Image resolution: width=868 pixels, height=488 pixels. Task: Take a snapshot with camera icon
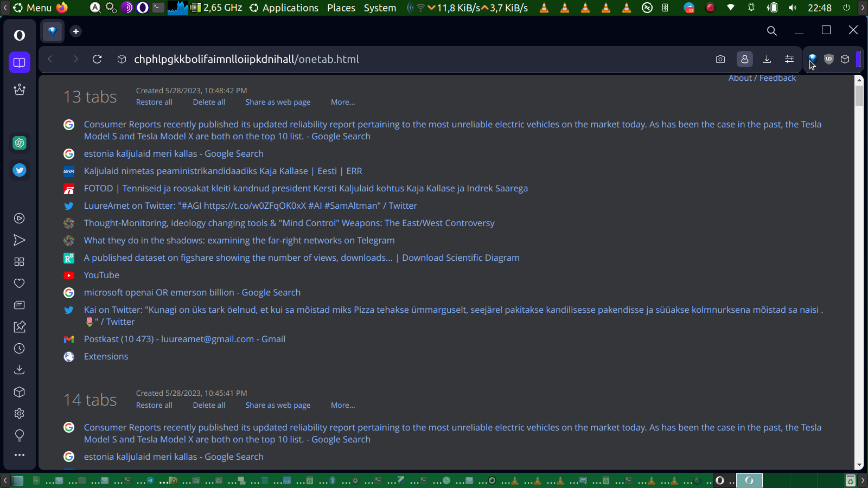(x=720, y=59)
